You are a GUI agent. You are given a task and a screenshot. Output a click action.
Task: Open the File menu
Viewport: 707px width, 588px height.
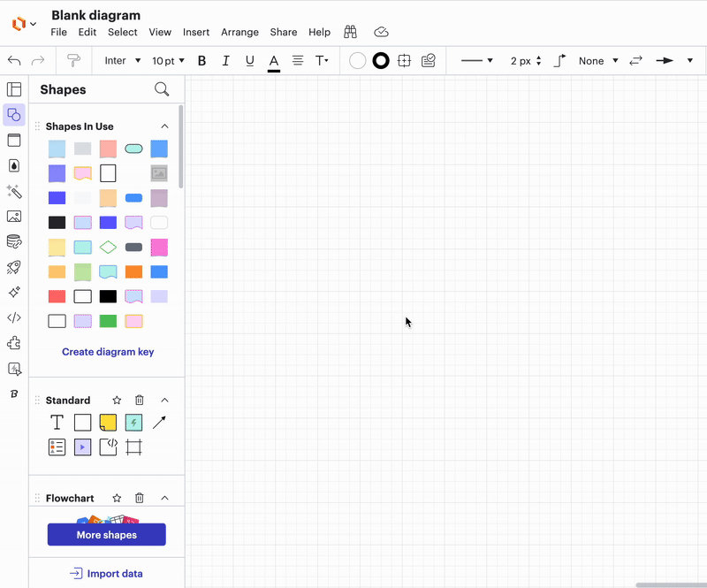58,32
